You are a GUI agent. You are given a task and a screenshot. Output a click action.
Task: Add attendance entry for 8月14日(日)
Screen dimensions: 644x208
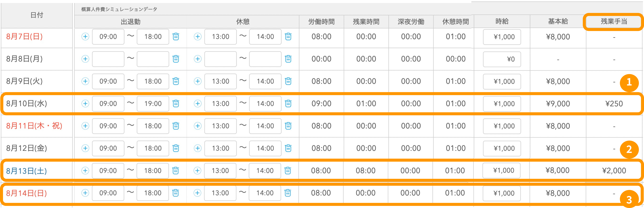pos(85,193)
